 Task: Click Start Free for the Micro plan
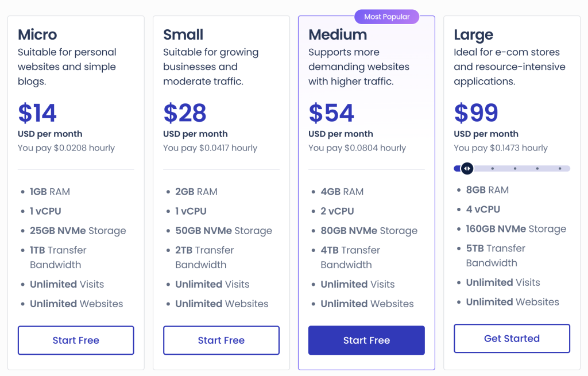coord(75,340)
